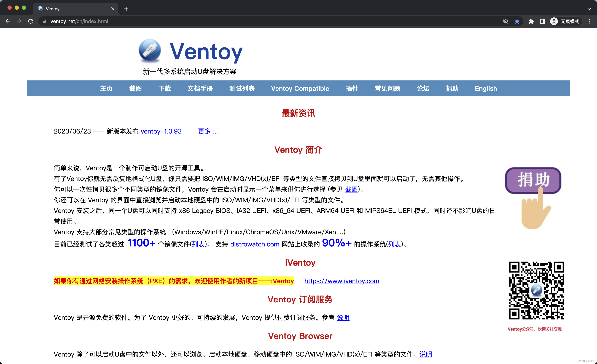Open the Chrome three-dot menu
597x364 pixels.
589,21
